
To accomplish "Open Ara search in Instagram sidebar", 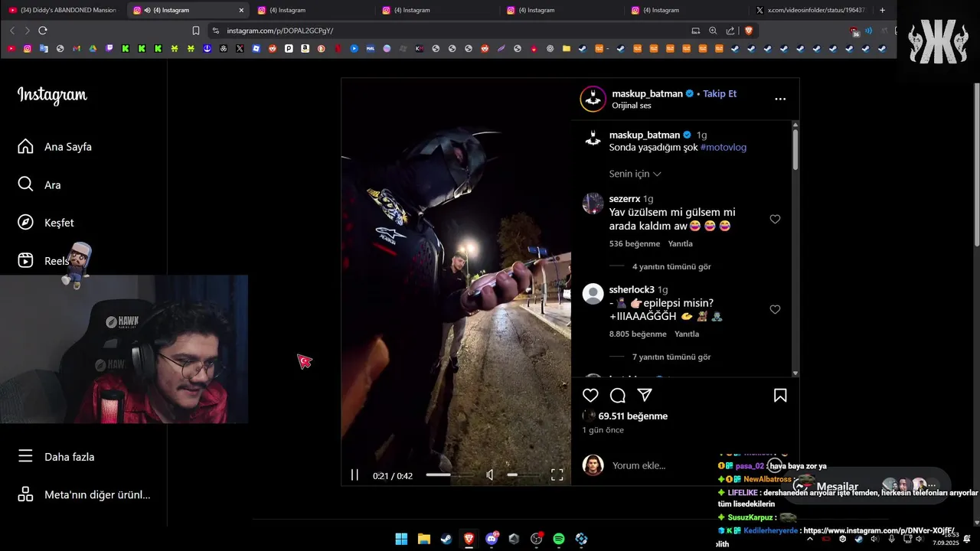I will 40,184.
